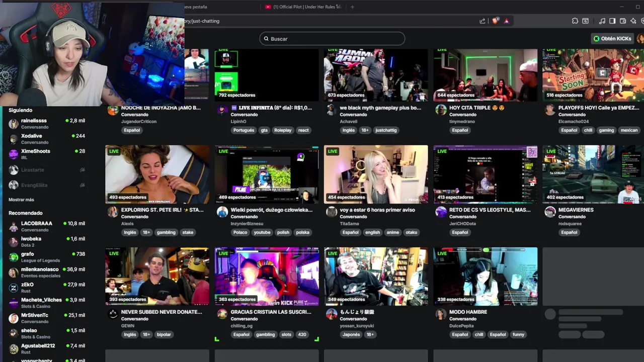
Task: Click zEkO channel avatar in sidebar
Action: (x=14, y=288)
